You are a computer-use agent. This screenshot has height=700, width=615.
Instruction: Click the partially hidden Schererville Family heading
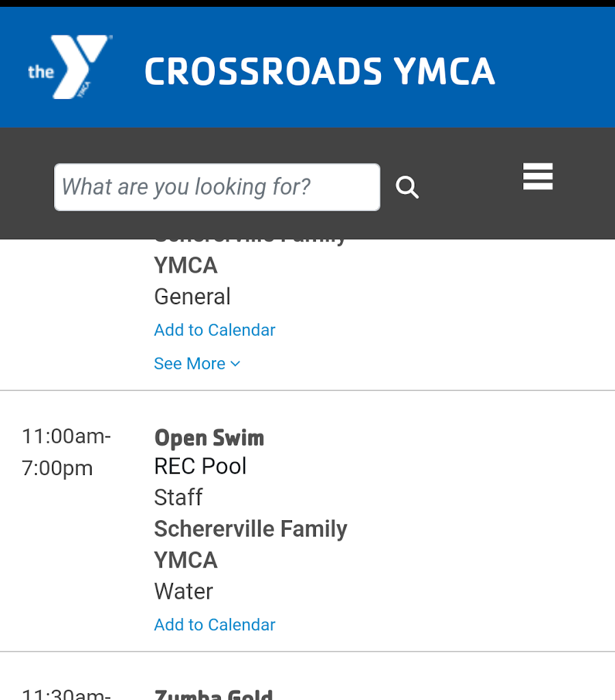(250, 241)
